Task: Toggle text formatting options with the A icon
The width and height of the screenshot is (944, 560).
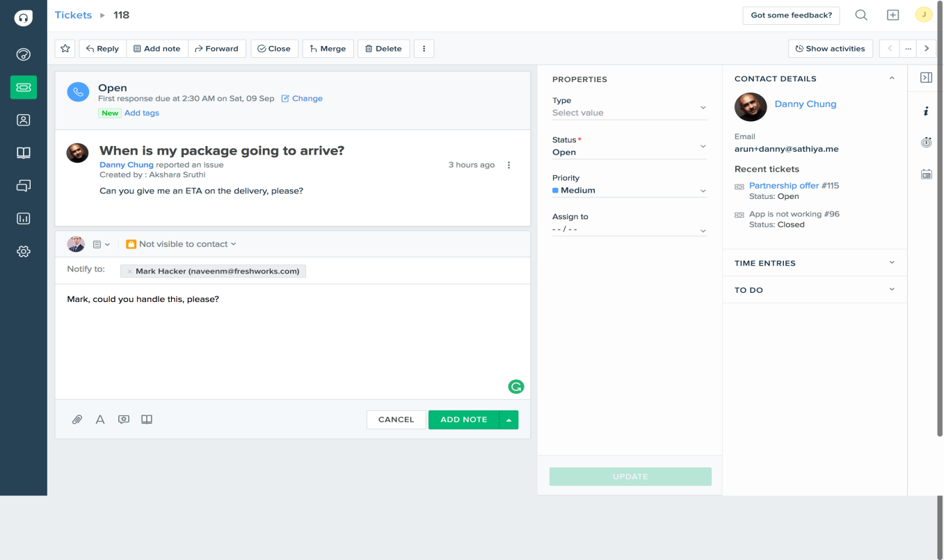Action: 100,419
